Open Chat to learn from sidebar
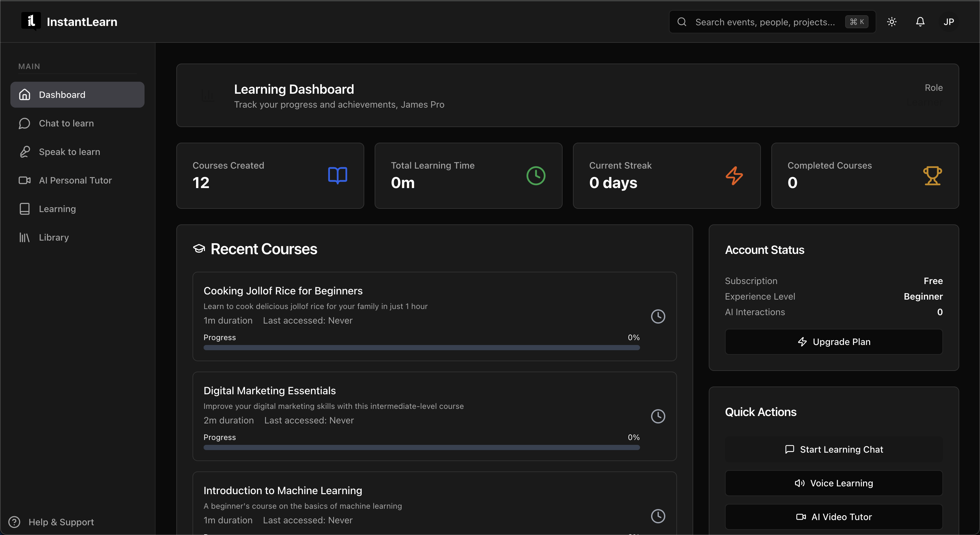This screenshot has height=535, width=980. (x=66, y=123)
